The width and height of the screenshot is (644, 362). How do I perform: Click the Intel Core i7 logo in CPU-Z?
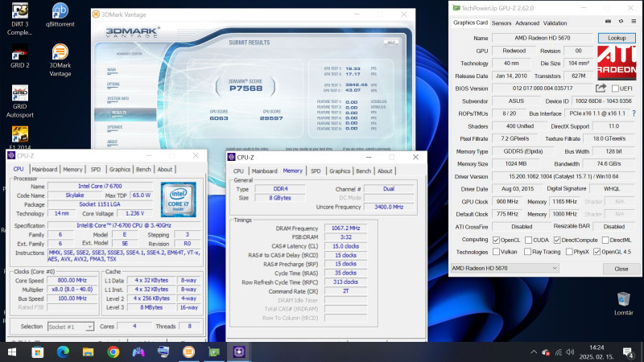click(178, 200)
